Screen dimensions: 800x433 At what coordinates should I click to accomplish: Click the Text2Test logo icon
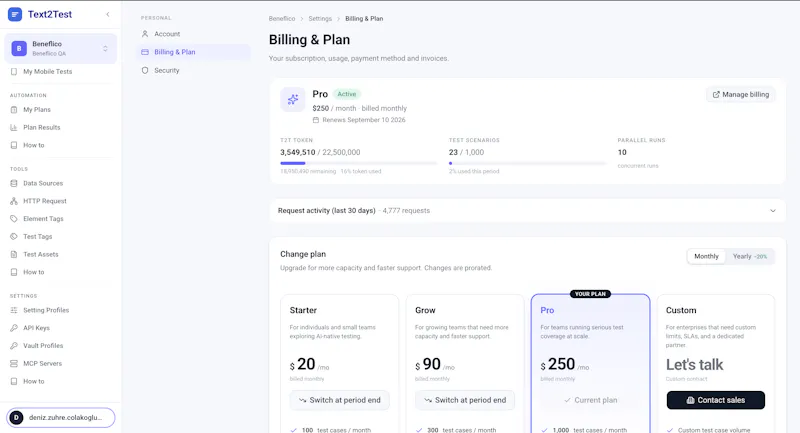click(15, 14)
